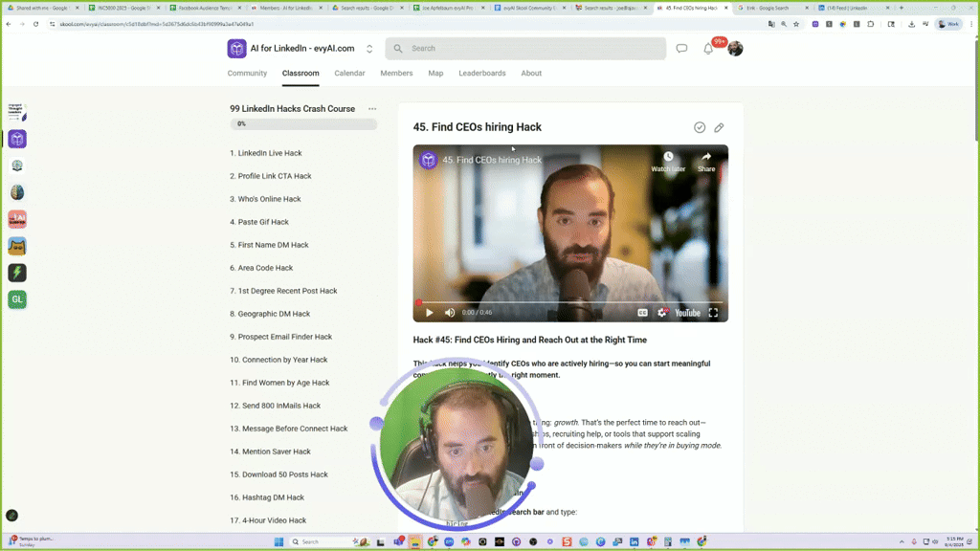Switch to the red AI group in sidebar

[x=17, y=219]
